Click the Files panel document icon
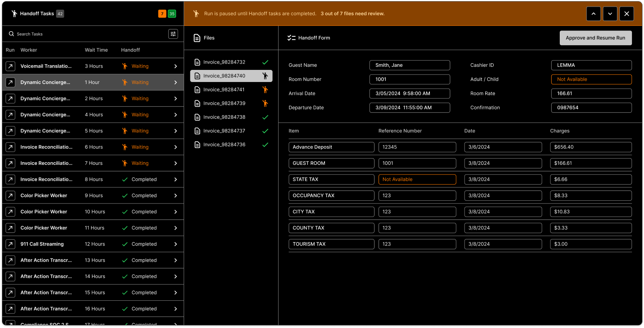The width and height of the screenshot is (644, 328). coord(197,38)
